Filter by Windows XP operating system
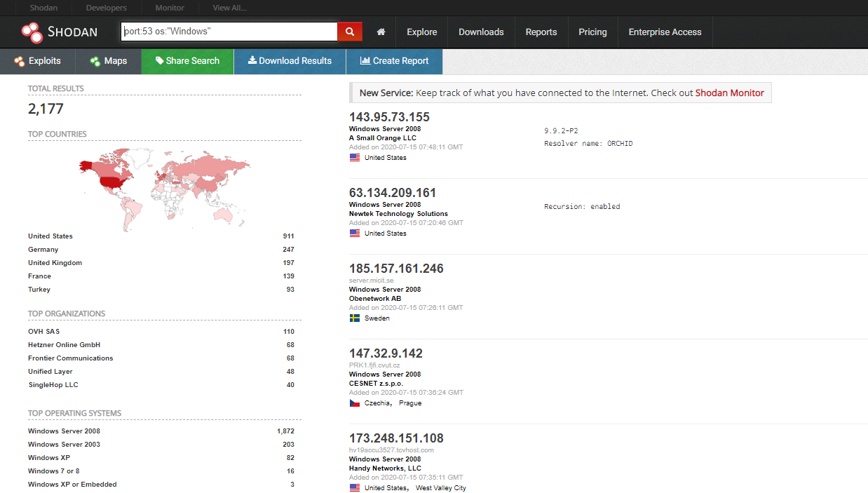The width and height of the screenshot is (868, 493). click(48, 458)
